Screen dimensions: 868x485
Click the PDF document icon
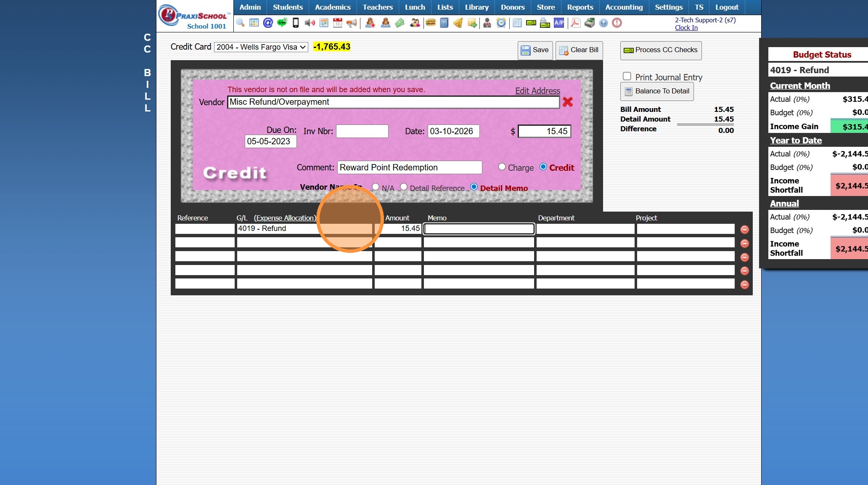(575, 23)
